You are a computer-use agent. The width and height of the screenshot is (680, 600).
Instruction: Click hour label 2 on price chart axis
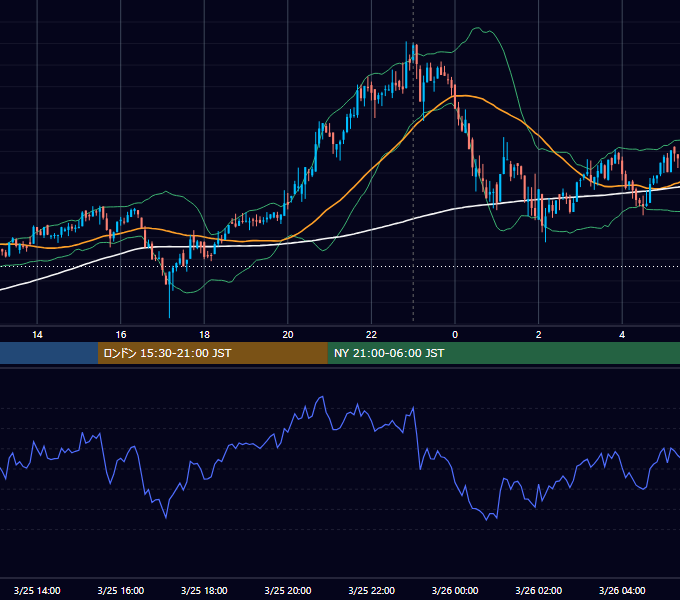point(538,335)
